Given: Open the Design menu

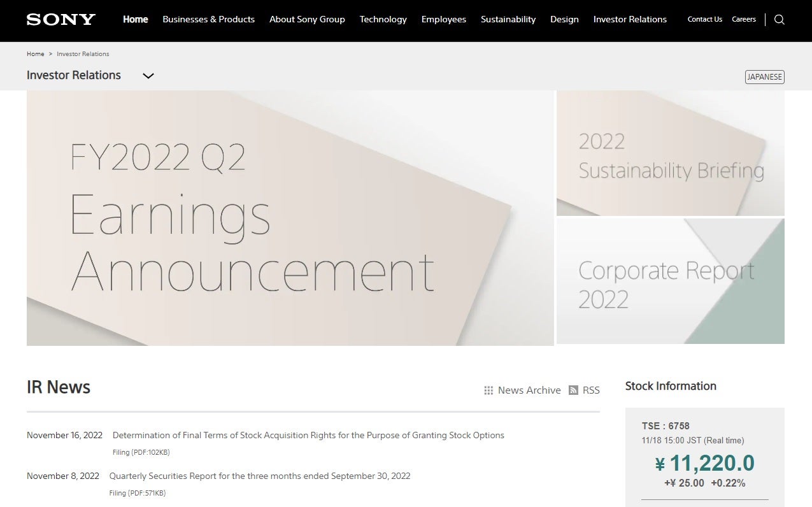Looking at the screenshot, I should 564,19.
